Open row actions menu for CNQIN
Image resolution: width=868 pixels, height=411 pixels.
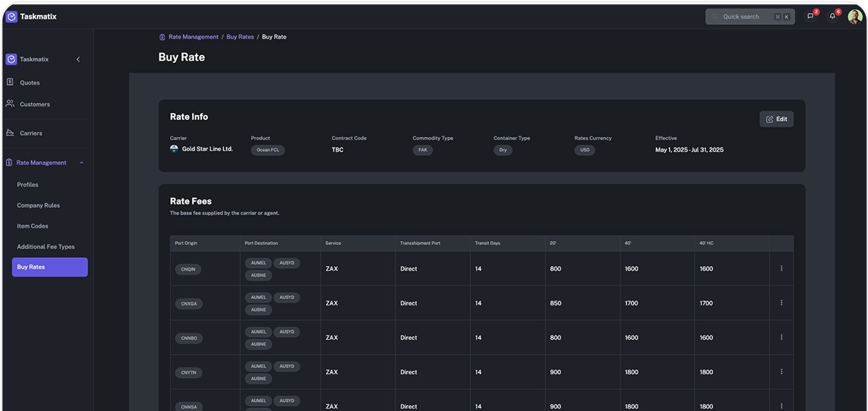coord(781,268)
